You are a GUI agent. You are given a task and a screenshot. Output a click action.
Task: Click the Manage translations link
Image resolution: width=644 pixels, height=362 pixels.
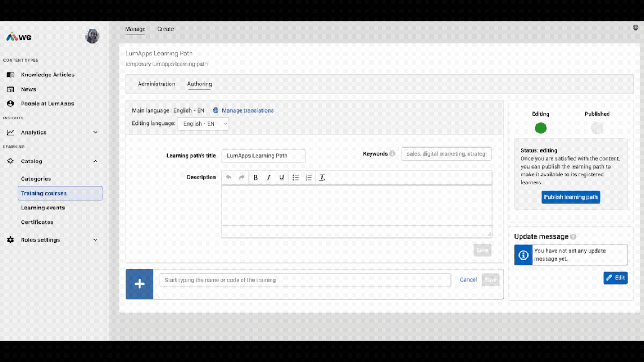pyautogui.click(x=248, y=110)
